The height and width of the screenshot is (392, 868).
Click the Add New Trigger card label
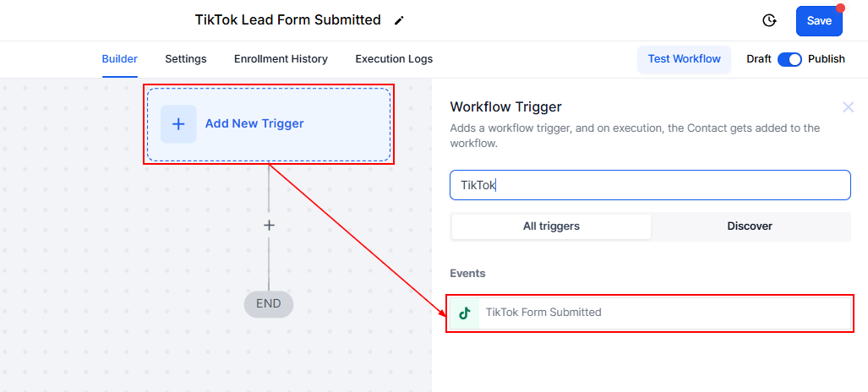click(x=254, y=123)
